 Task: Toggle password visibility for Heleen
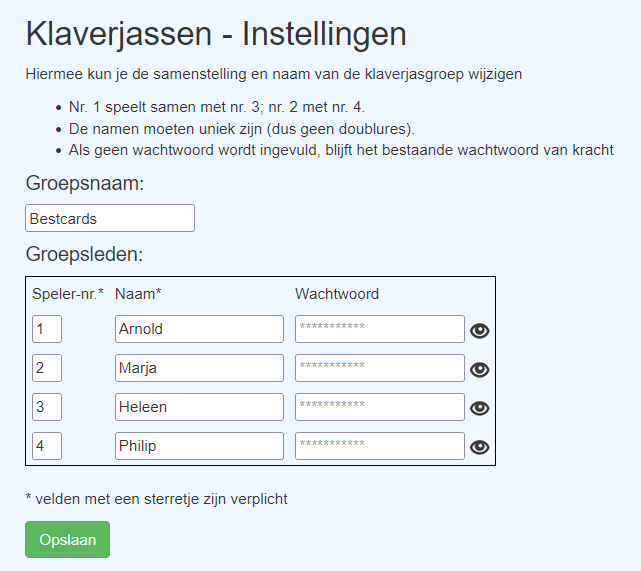coord(480,408)
